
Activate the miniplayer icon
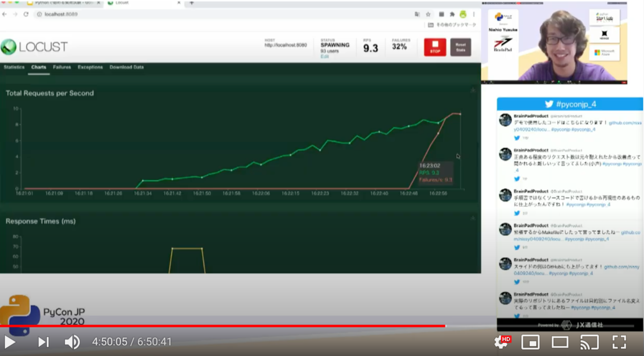coord(531,342)
